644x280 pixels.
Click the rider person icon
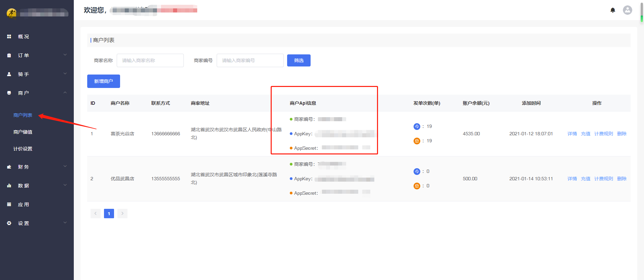(9, 74)
